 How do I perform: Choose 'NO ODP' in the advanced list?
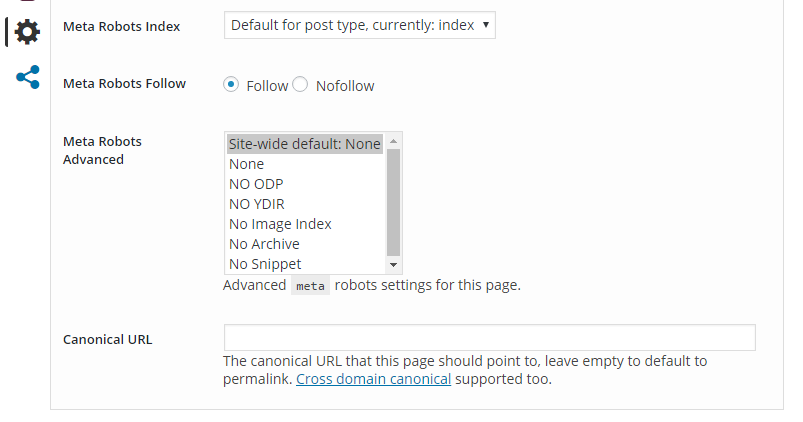tap(305, 184)
